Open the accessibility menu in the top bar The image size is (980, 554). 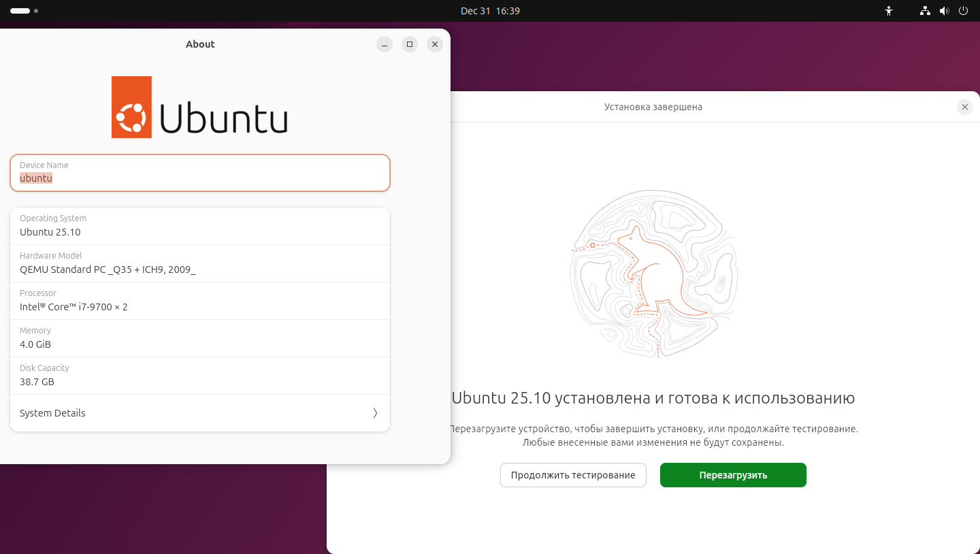coord(888,11)
